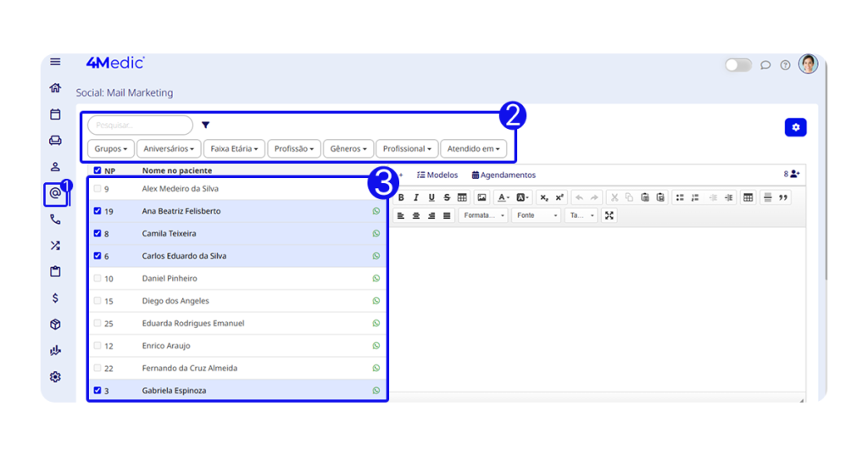This screenshot has height=456, width=868.
Task: Click the blue settings gear button
Action: click(795, 127)
